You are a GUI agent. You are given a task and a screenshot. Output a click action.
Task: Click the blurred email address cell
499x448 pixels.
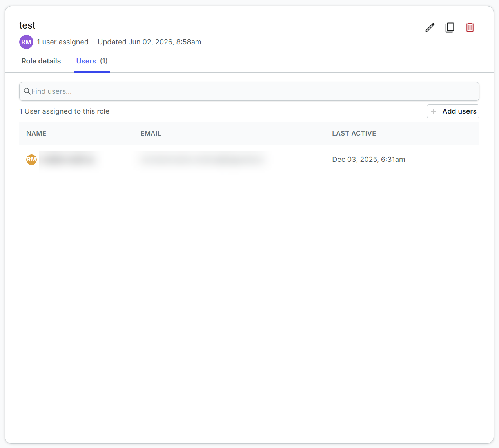(x=203, y=160)
